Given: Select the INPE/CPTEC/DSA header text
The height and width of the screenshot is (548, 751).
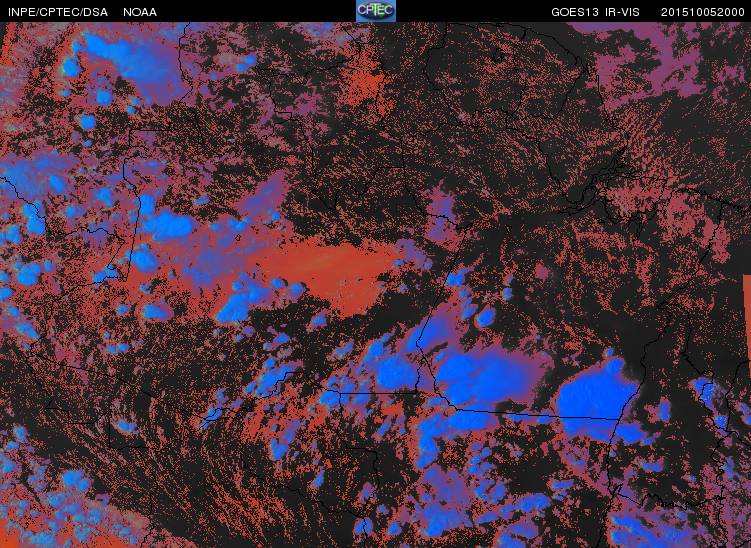Looking at the screenshot, I should [58, 12].
